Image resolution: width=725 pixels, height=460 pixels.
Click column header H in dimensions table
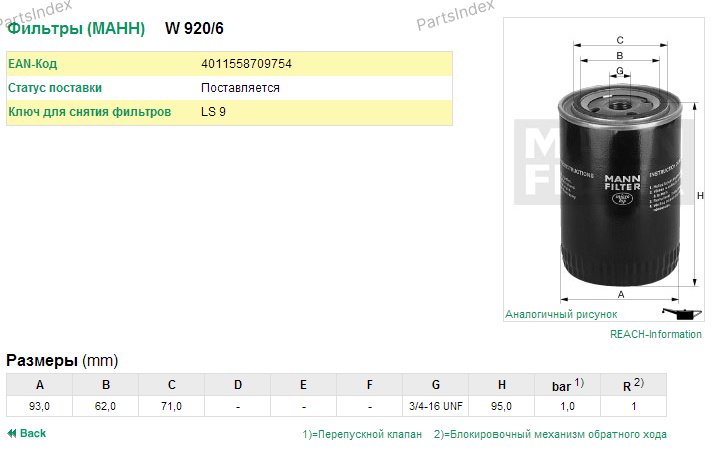tap(502, 385)
